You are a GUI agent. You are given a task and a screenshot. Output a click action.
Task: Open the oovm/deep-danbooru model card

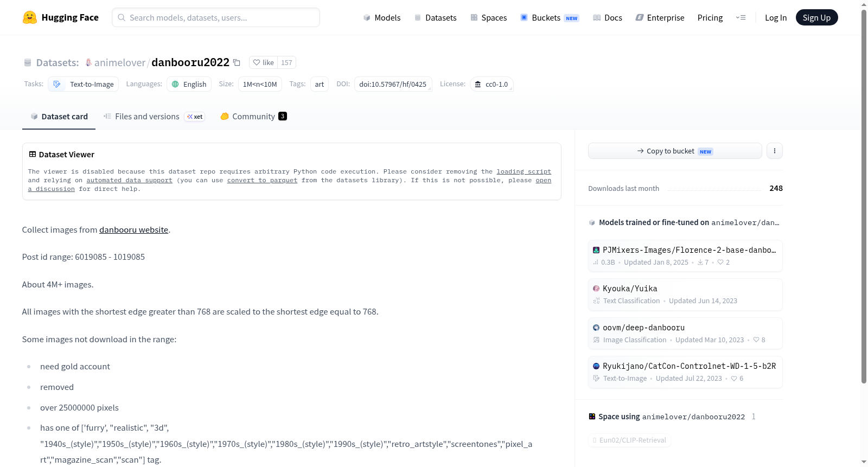pos(685,333)
